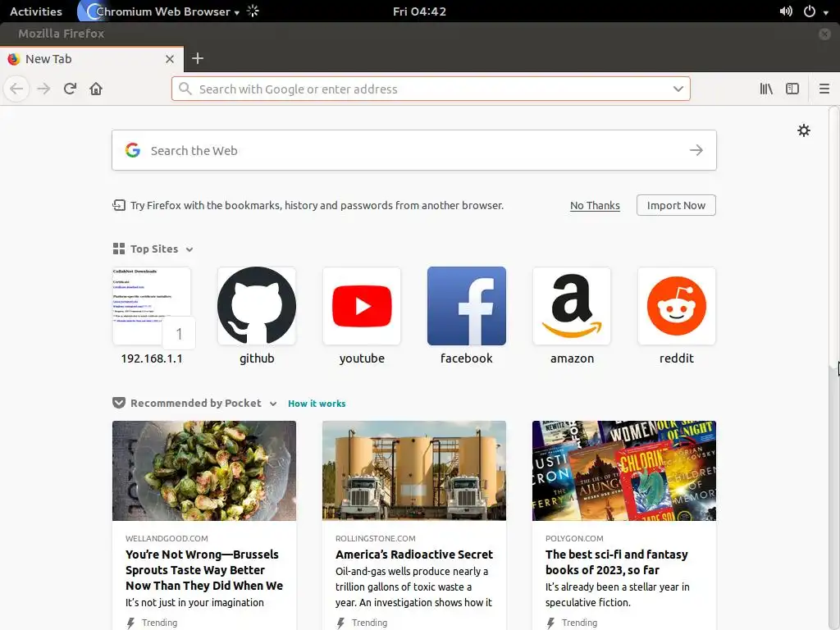Focus the Search the Web field

[414, 150]
